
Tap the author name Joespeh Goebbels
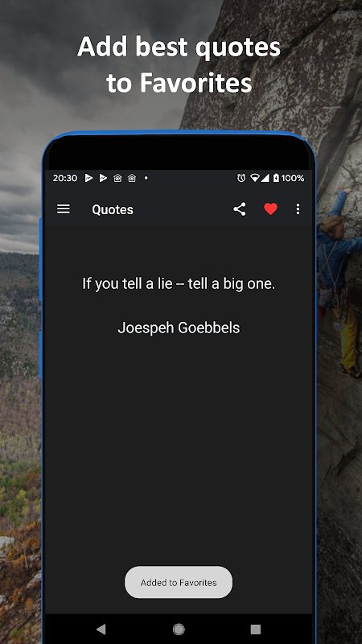click(179, 328)
